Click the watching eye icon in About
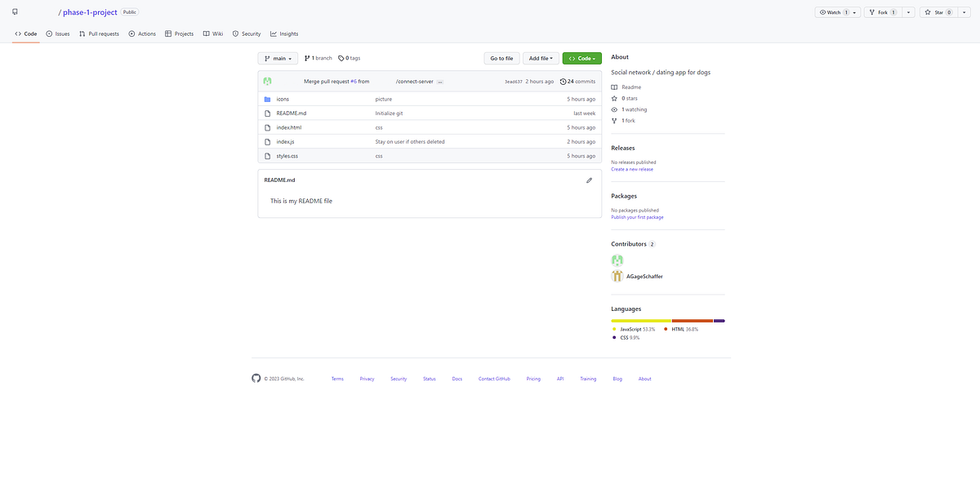Viewport: 980px width, 484px height. [615, 109]
